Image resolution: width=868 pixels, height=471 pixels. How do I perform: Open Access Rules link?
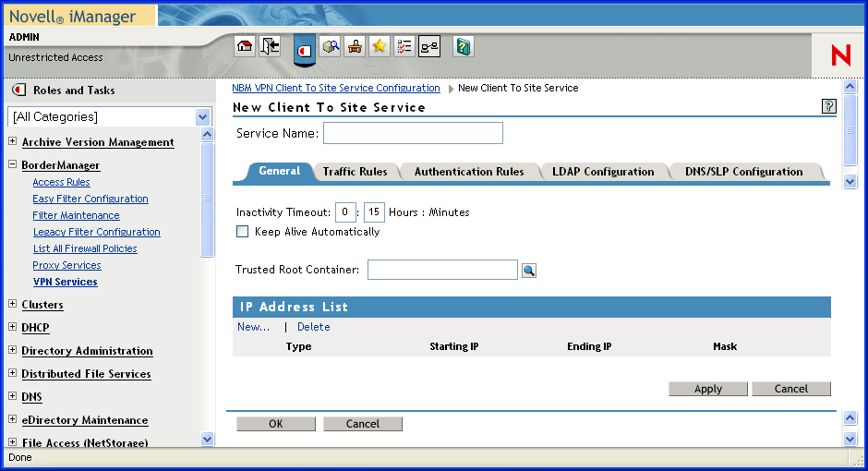point(62,182)
